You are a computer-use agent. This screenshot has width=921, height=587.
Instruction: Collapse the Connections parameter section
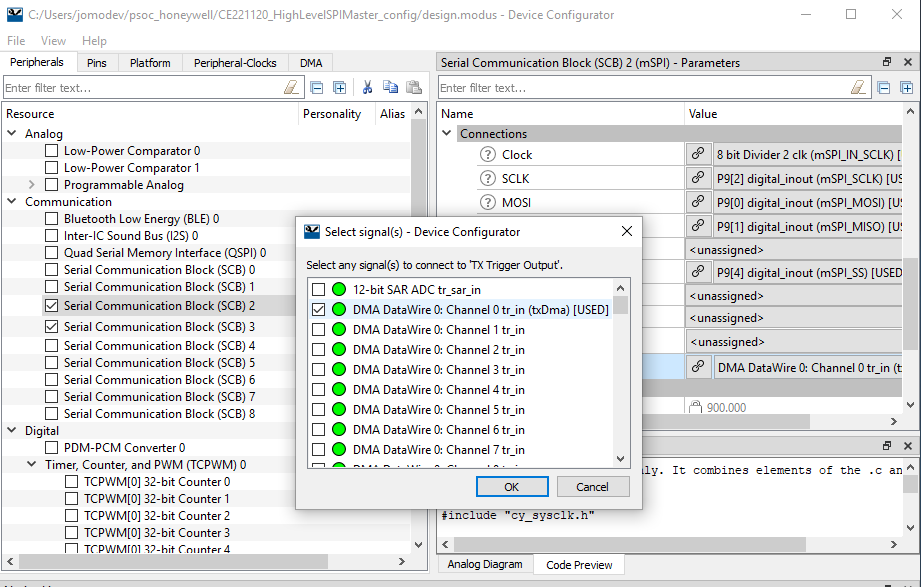coord(447,133)
